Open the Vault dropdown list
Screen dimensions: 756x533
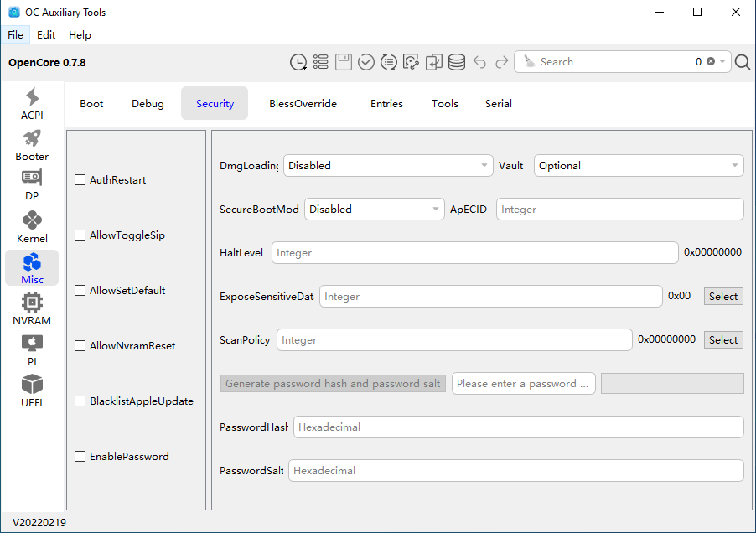638,166
